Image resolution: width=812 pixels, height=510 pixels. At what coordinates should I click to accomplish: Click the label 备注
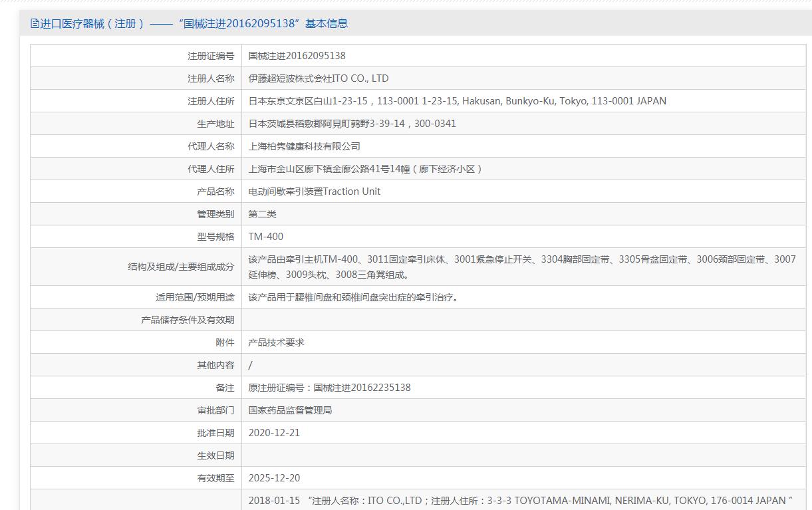tap(225, 388)
